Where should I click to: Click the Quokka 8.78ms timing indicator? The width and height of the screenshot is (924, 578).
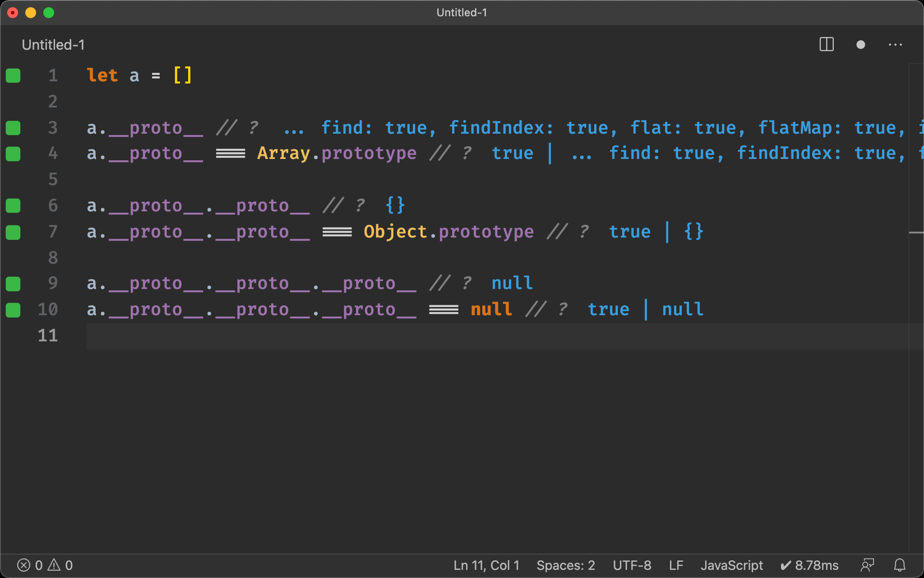coord(809,565)
